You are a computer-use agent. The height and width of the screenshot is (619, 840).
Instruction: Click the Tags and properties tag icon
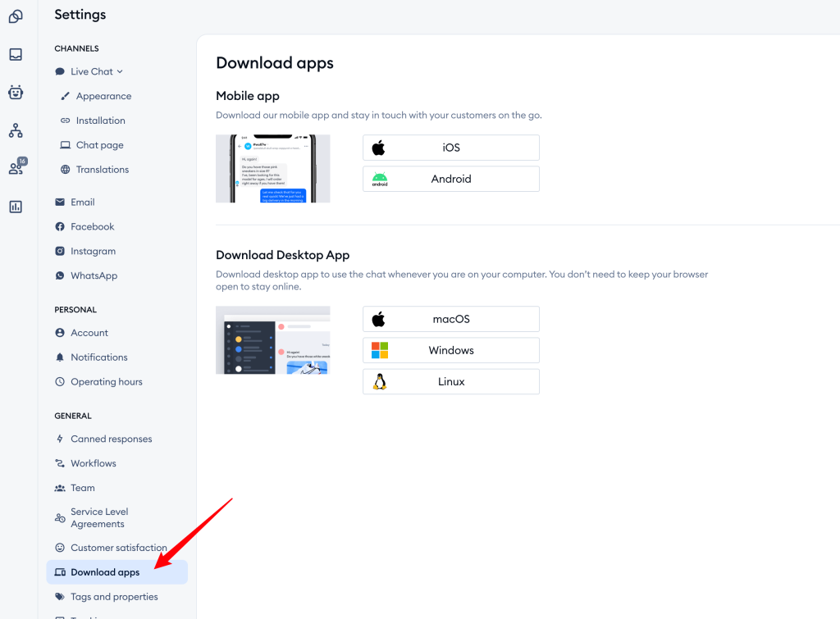tap(60, 597)
